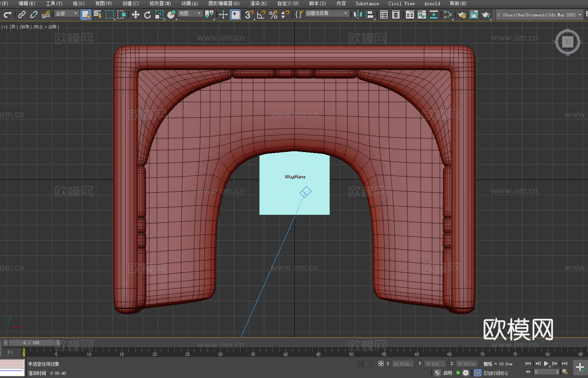Toggle the Selection Lock padlock
The height and width of the screenshot is (378, 588).
click(371, 364)
